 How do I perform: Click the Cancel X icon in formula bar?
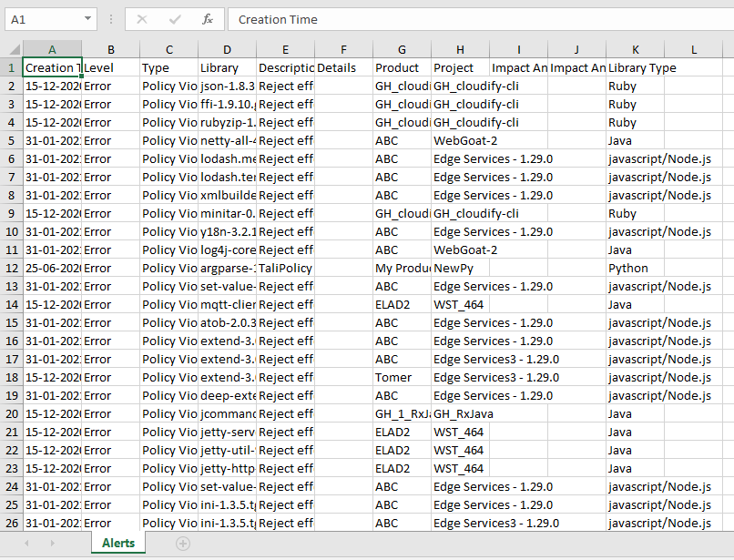pos(142,19)
